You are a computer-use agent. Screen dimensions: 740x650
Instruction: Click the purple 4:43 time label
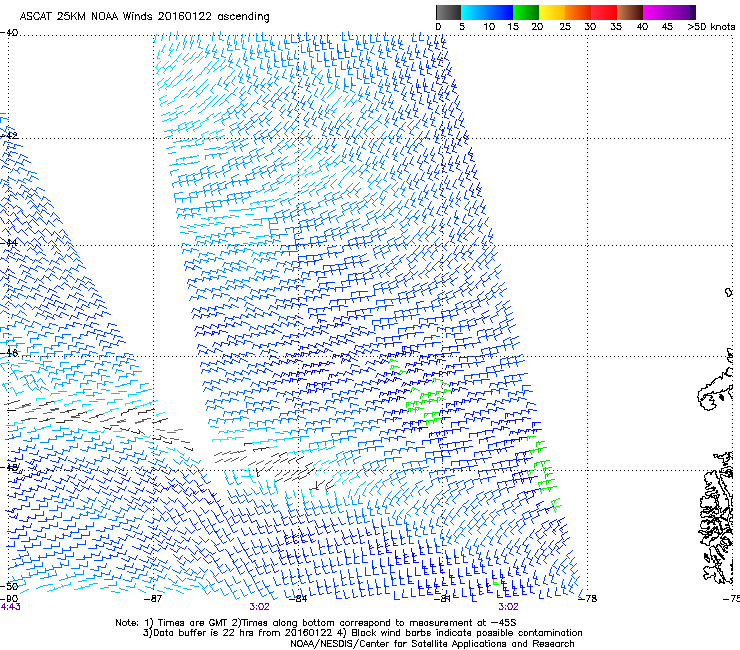point(10,607)
